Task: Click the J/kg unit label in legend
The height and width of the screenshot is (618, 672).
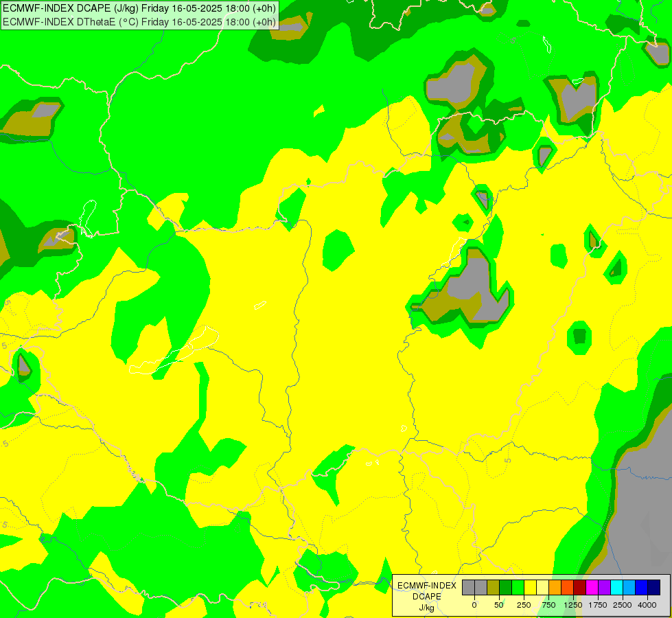Action: coord(426,608)
